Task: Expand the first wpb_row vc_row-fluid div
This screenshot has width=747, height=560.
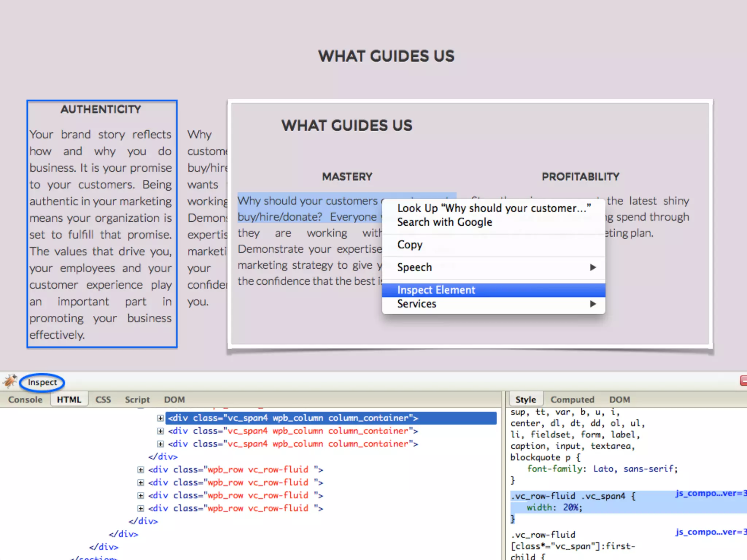Action: [x=140, y=470]
